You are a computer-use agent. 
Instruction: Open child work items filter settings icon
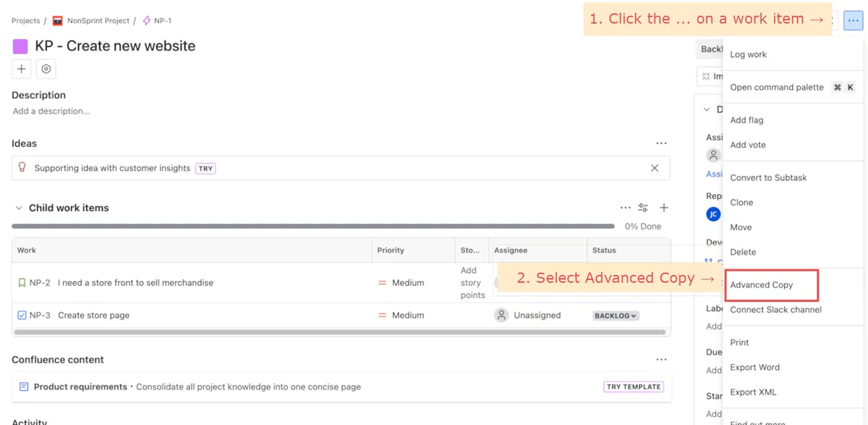coord(643,208)
